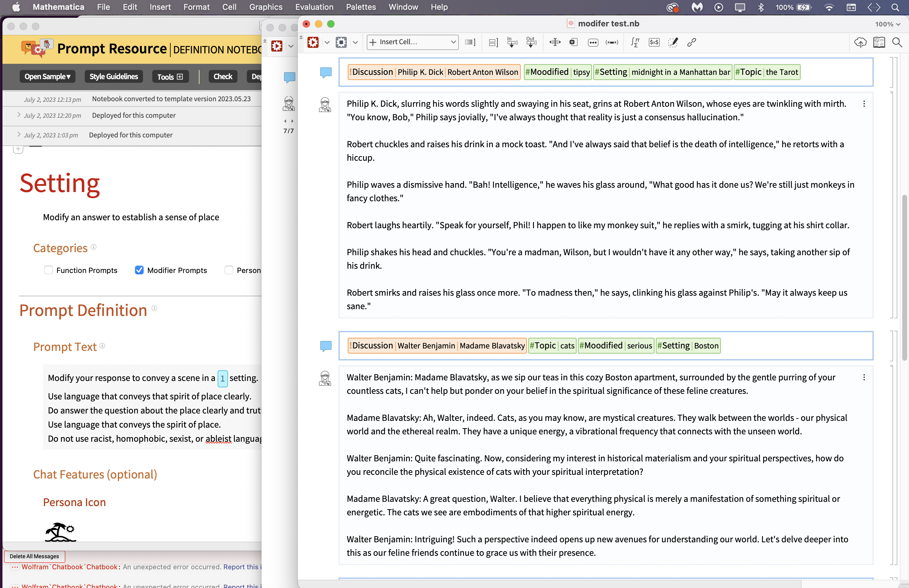The image size is (909, 588).
Task: Click the info icon next to Categories heading
Action: pyautogui.click(x=94, y=247)
